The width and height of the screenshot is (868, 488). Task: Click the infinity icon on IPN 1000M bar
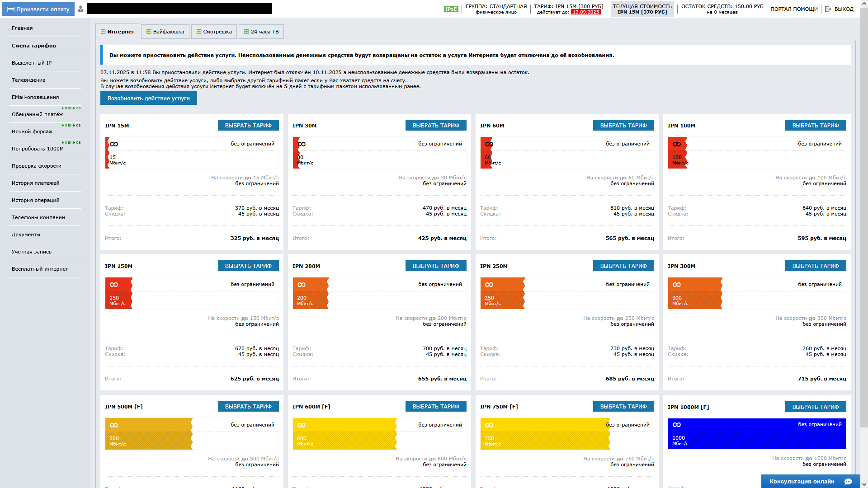[x=677, y=425]
